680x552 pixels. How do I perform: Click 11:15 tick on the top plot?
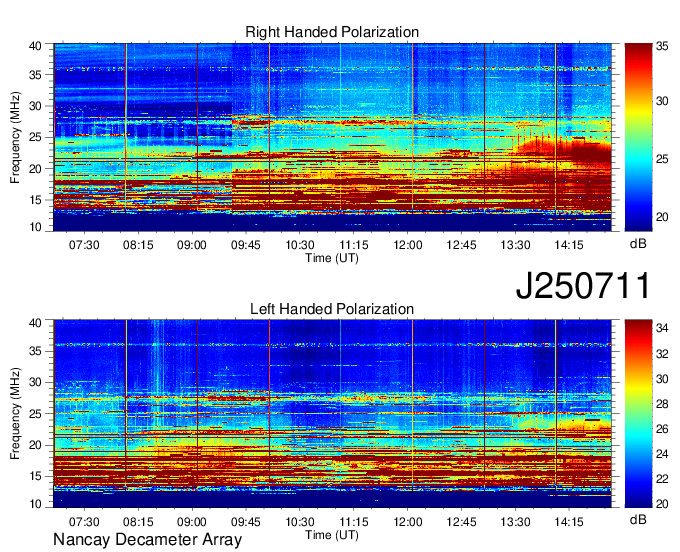pyautogui.click(x=354, y=245)
